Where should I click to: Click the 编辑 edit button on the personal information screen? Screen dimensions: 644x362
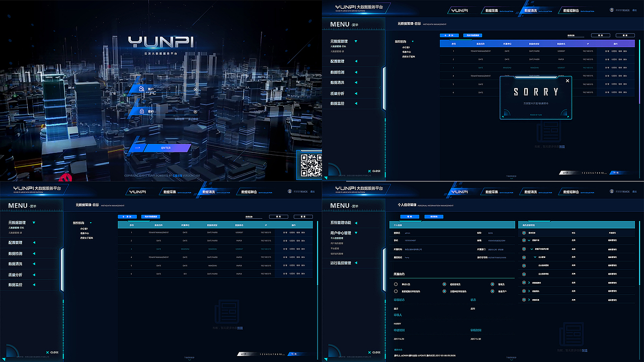click(x=410, y=217)
